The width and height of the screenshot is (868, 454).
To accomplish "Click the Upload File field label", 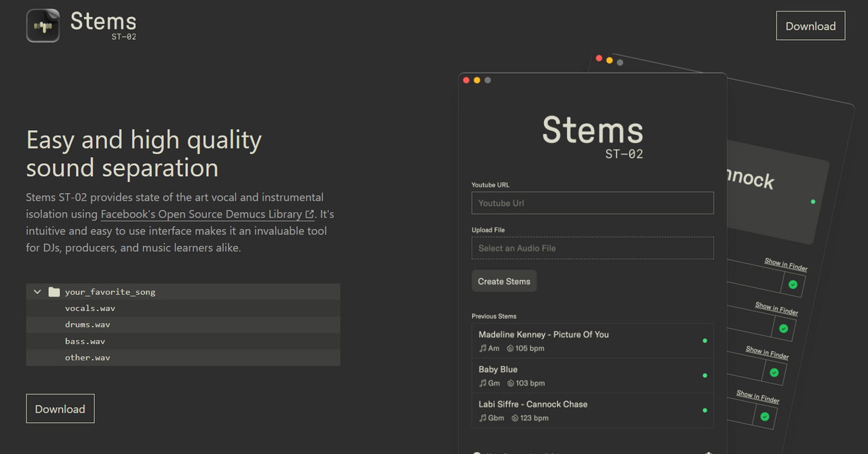I will click(x=488, y=230).
